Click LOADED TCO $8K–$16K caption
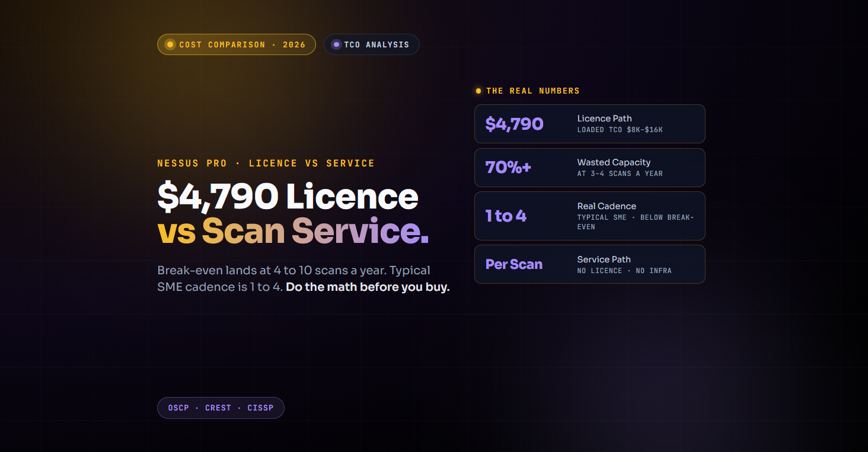This screenshot has width=868, height=452. click(620, 130)
